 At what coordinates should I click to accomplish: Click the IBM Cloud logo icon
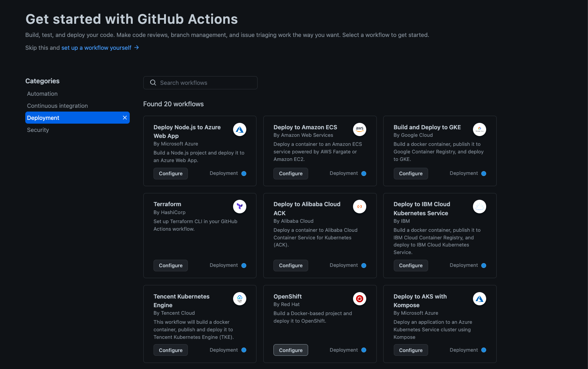[479, 207]
